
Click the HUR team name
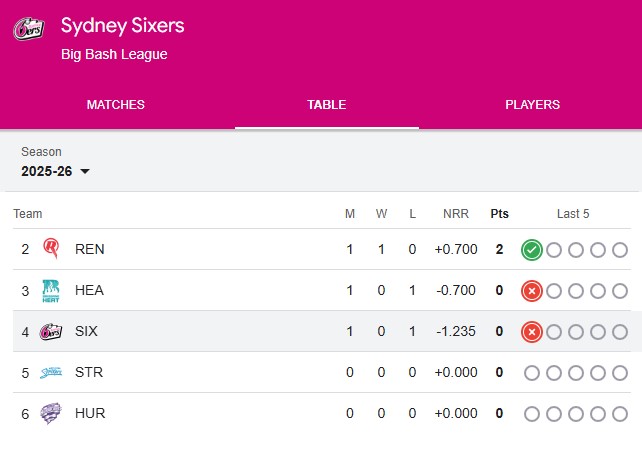tap(90, 413)
